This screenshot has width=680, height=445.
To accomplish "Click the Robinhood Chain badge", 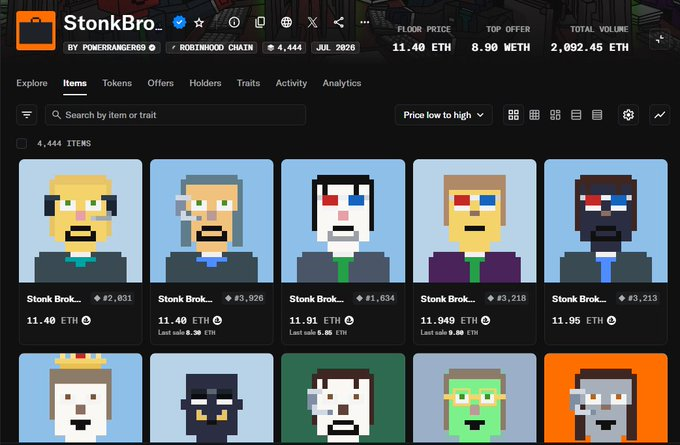I will pos(212,48).
